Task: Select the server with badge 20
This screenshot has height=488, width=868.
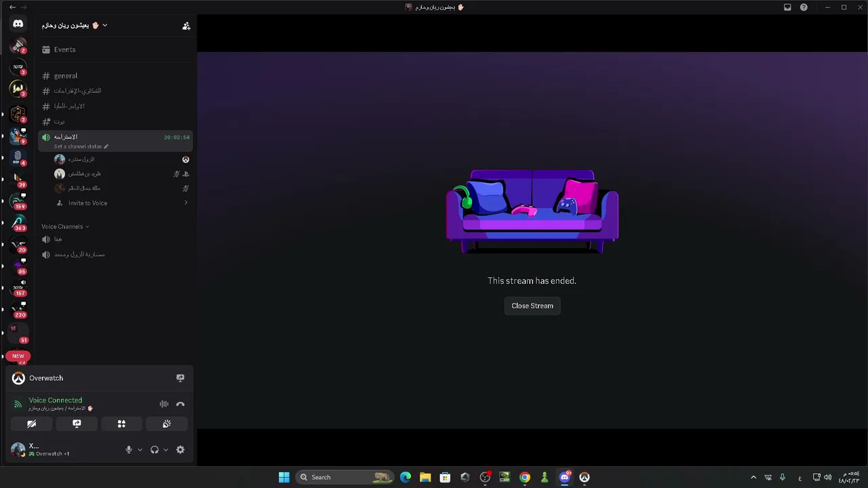Action: click(18, 244)
